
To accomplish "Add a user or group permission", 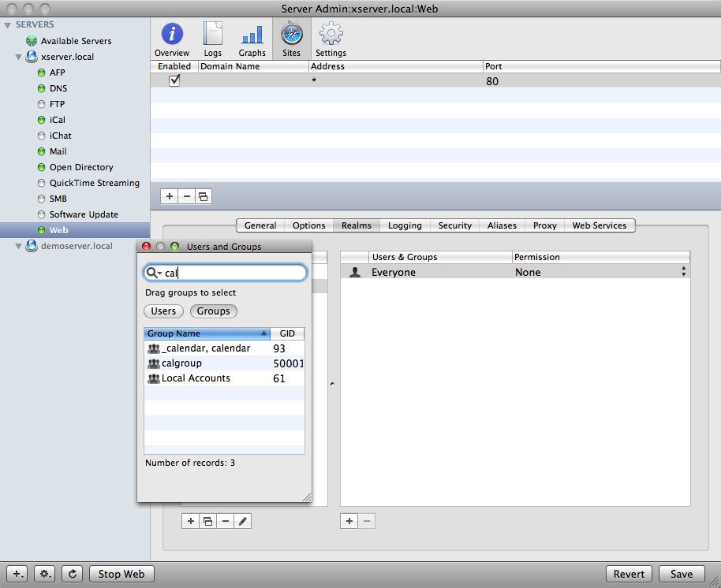I will pyautogui.click(x=349, y=521).
